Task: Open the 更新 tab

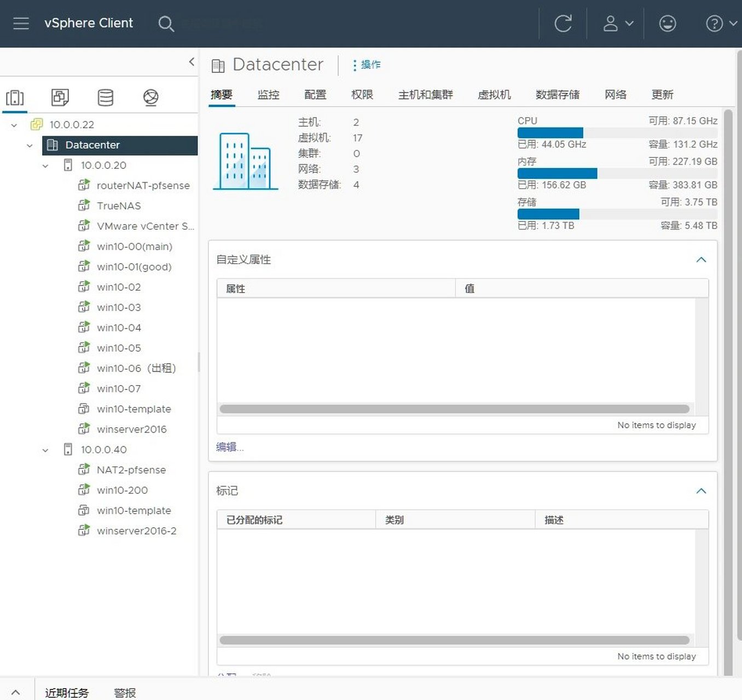Action: [662, 95]
